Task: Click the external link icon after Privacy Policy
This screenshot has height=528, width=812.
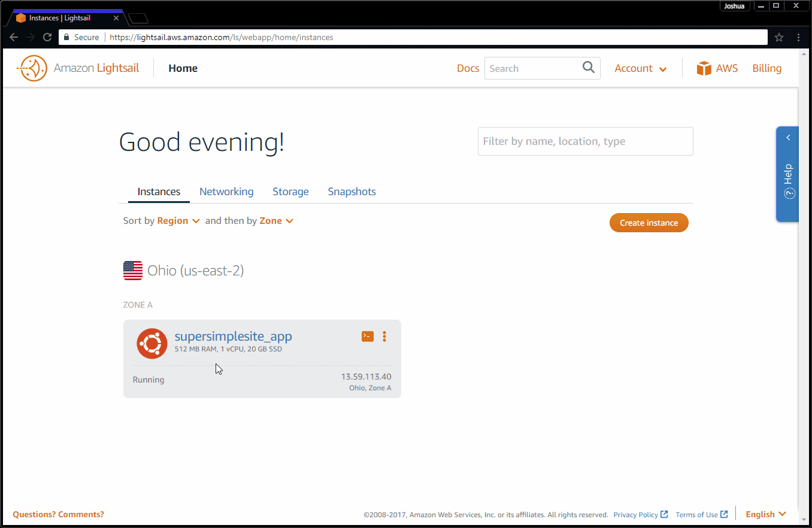Action: tap(664, 514)
